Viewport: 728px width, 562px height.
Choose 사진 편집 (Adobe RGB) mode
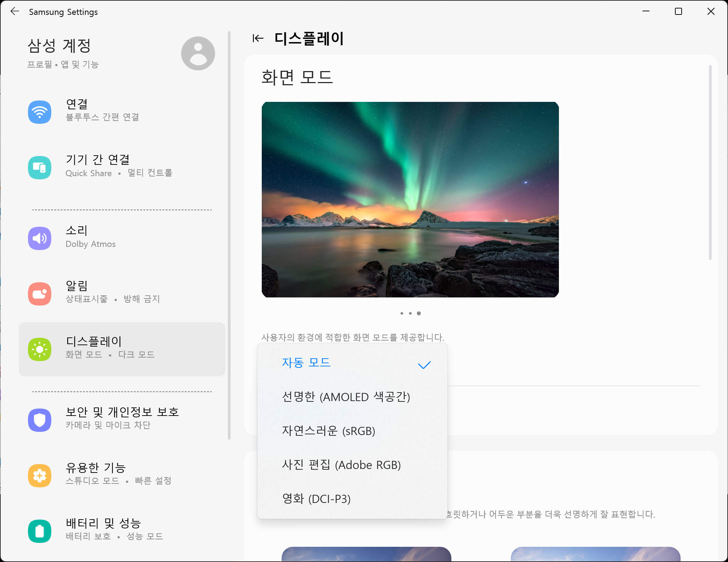(353, 465)
